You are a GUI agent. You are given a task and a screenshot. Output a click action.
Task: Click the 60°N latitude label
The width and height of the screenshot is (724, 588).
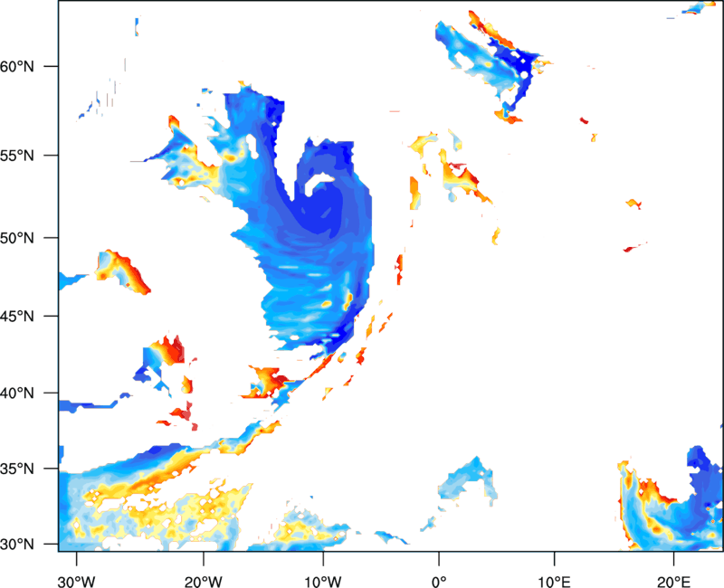coord(17,66)
